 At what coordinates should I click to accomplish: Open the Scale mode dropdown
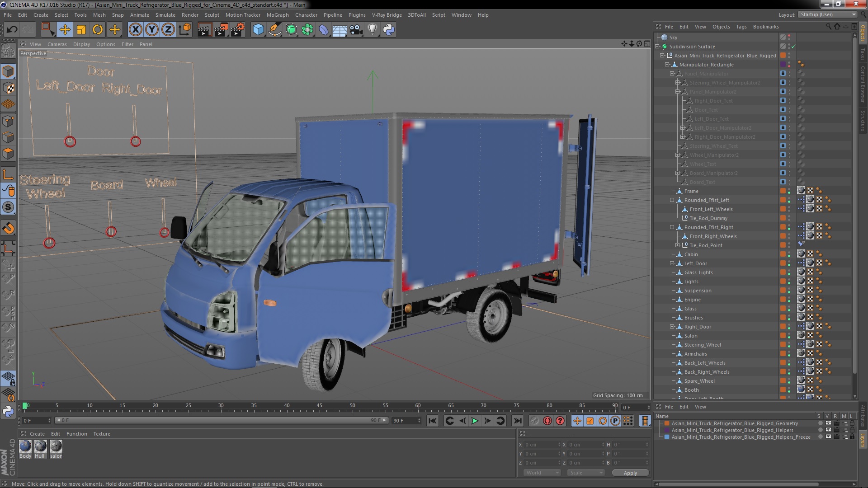(586, 473)
